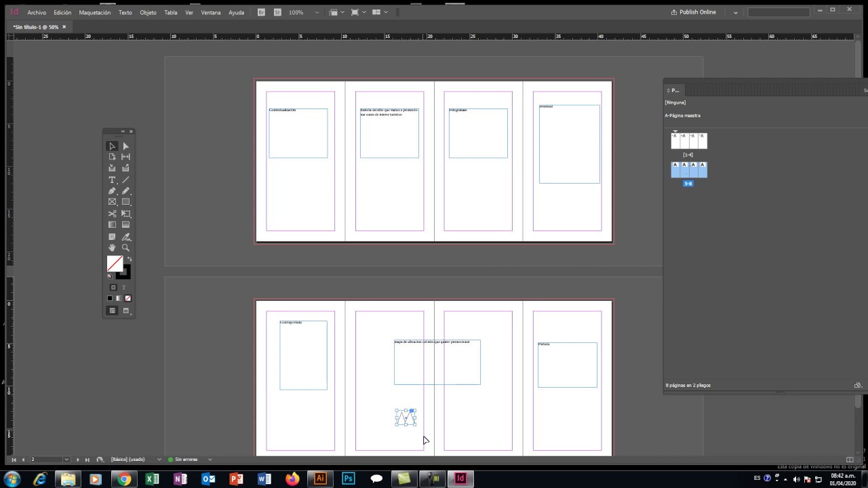Toggle formatting affects text
This screenshot has height=488, width=868.
tap(123, 287)
